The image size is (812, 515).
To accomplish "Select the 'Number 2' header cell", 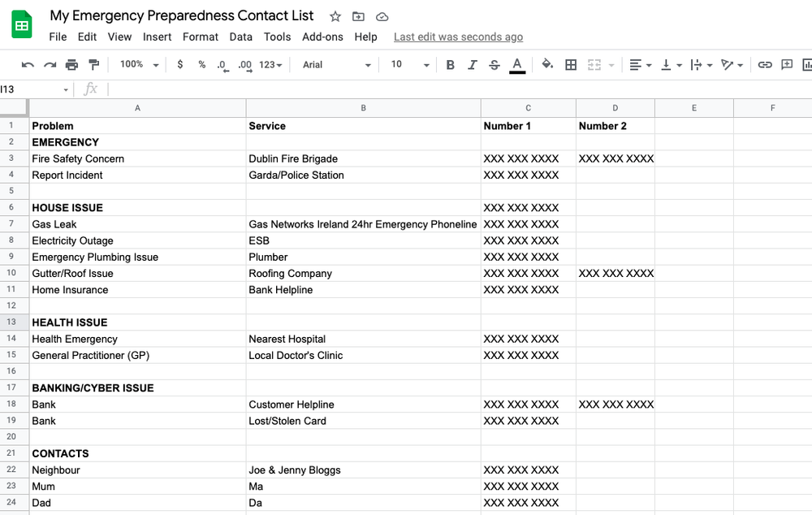I will (615, 126).
